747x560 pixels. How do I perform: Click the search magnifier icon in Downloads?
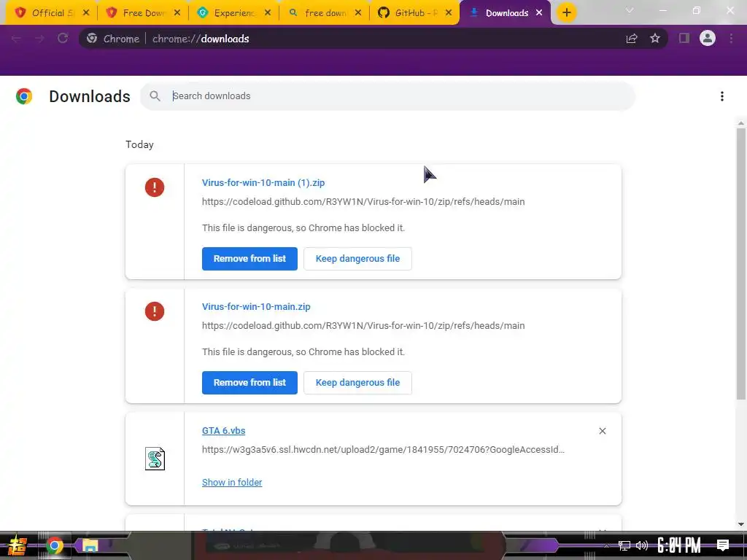pos(155,96)
